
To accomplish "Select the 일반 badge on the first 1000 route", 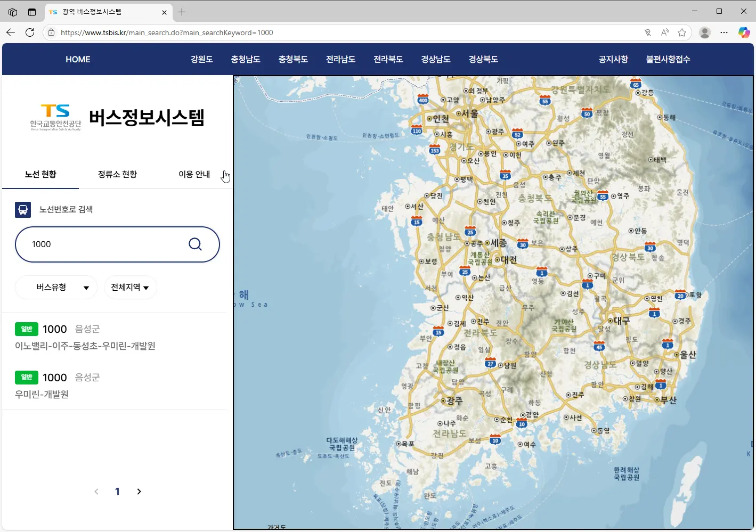I will point(27,329).
